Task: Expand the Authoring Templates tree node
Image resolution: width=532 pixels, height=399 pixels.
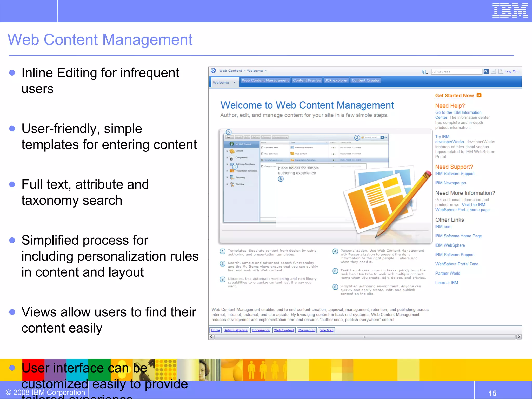Action: coord(227,164)
